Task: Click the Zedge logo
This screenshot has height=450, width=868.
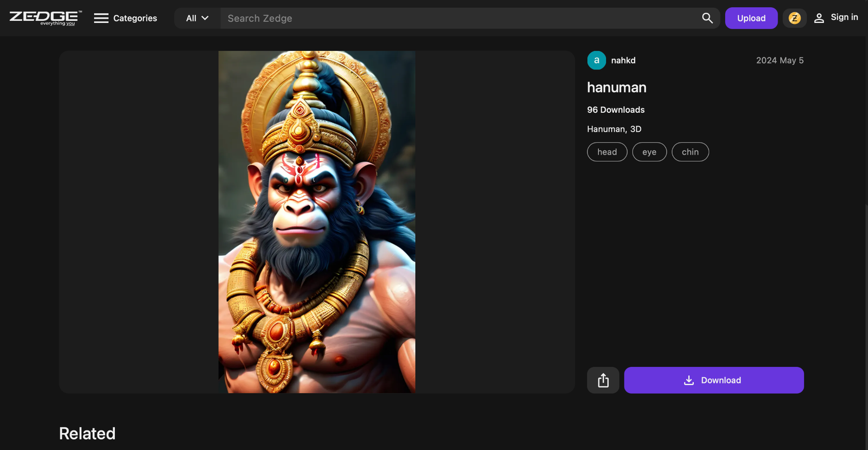Action: pos(46,18)
